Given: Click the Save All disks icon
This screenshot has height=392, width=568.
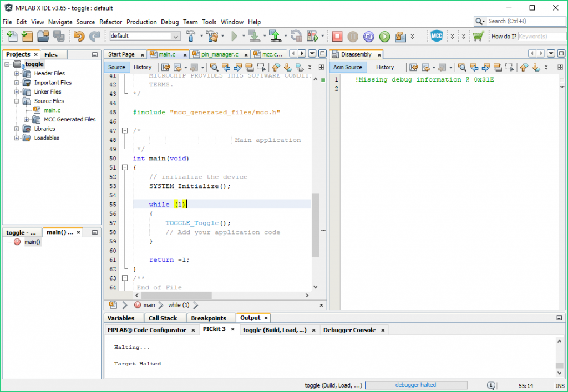Looking at the screenshot, I should coord(59,36).
